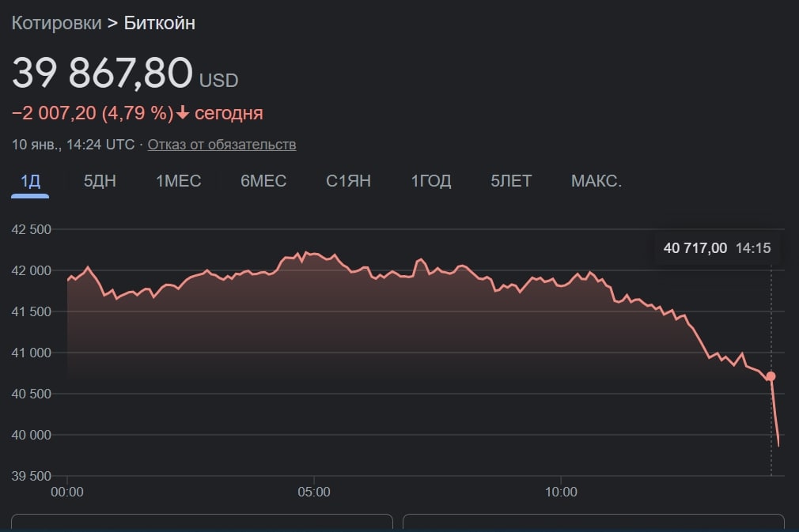The image size is (799, 532).
Task: View the 5ЛЕТ chart range
Action: coord(511,181)
